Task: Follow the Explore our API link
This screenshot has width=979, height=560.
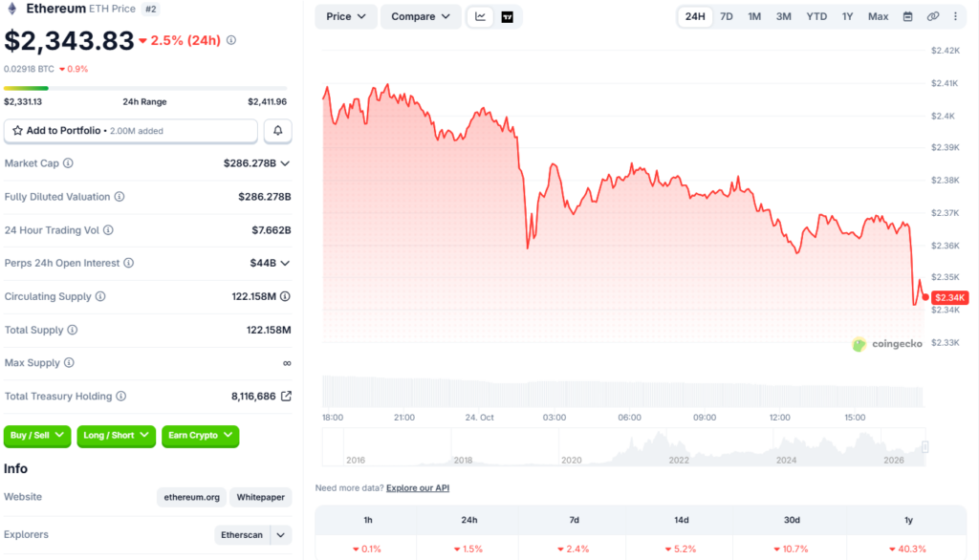Action: pyautogui.click(x=418, y=488)
